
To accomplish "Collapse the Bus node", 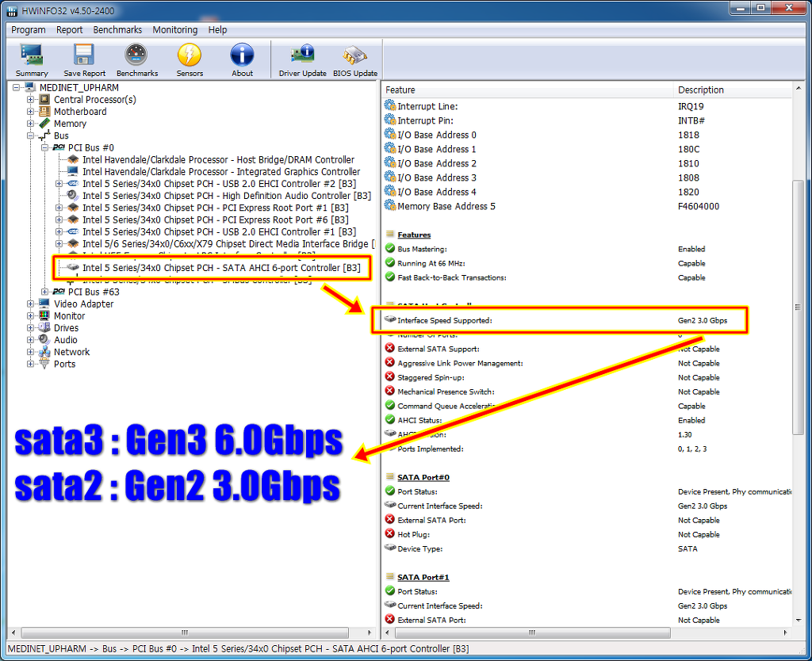I will click(31, 136).
